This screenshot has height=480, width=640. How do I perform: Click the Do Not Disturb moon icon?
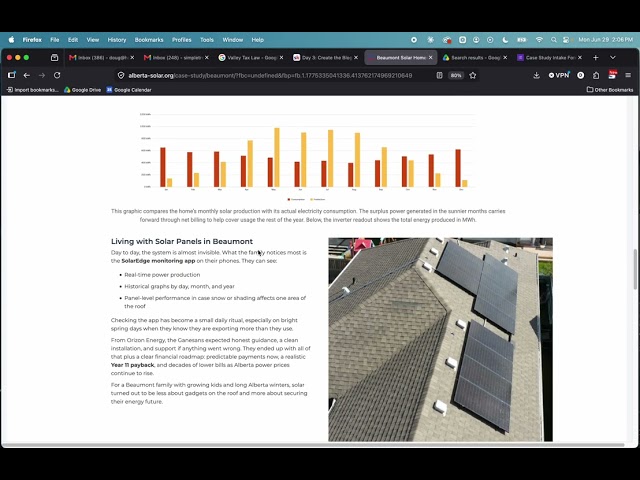coord(505,40)
